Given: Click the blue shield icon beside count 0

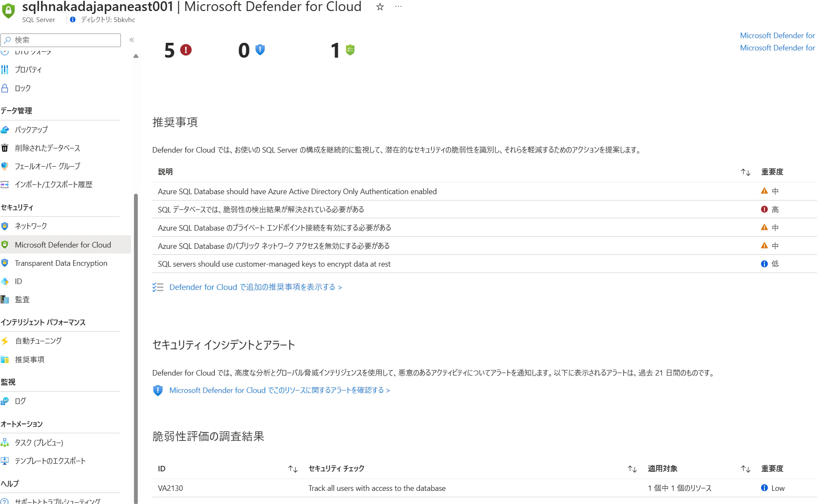Looking at the screenshot, I should pos(260,50).
